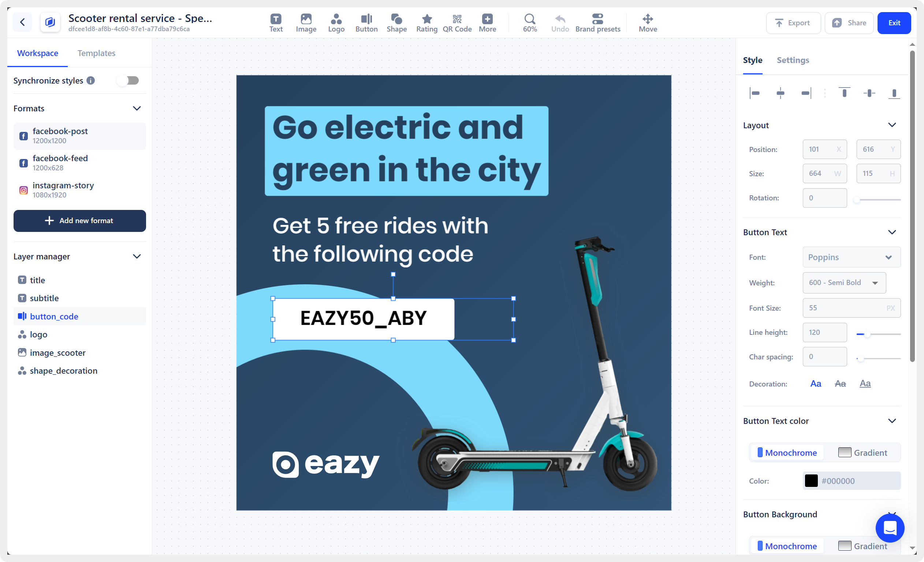Align element horizontally centered
The width and height of the screenshot is (924, 562).
(x=780, y=93)
